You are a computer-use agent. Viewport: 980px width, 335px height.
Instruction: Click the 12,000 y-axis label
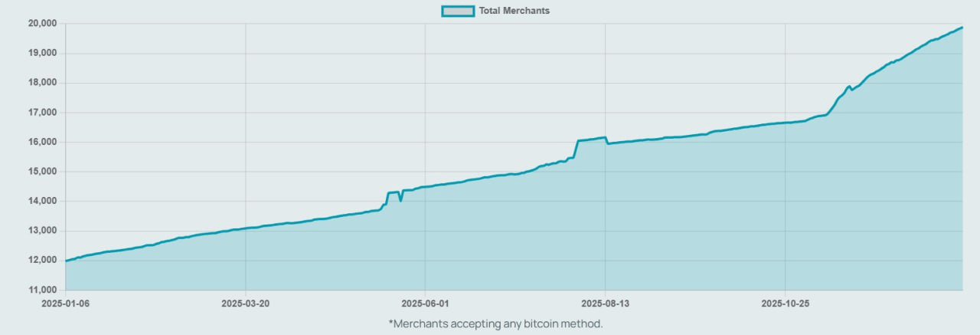(x=43, y=261)
